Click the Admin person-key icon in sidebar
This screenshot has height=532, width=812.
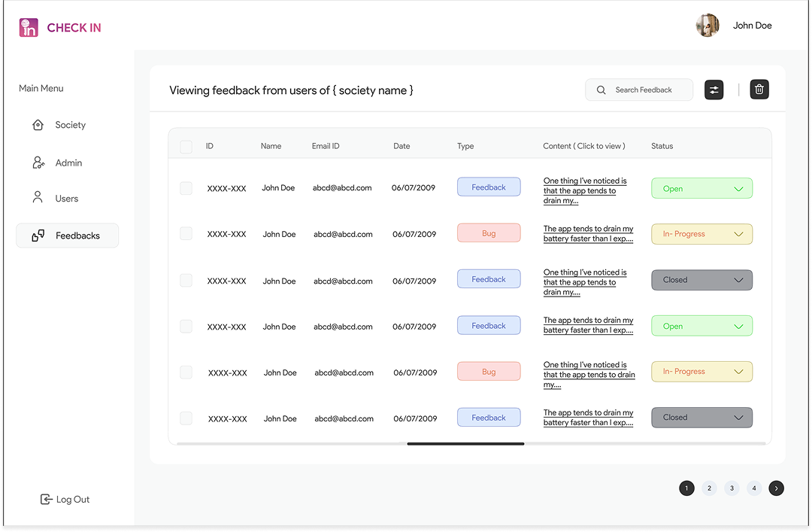pyautogui.click(x=38, y=163)
